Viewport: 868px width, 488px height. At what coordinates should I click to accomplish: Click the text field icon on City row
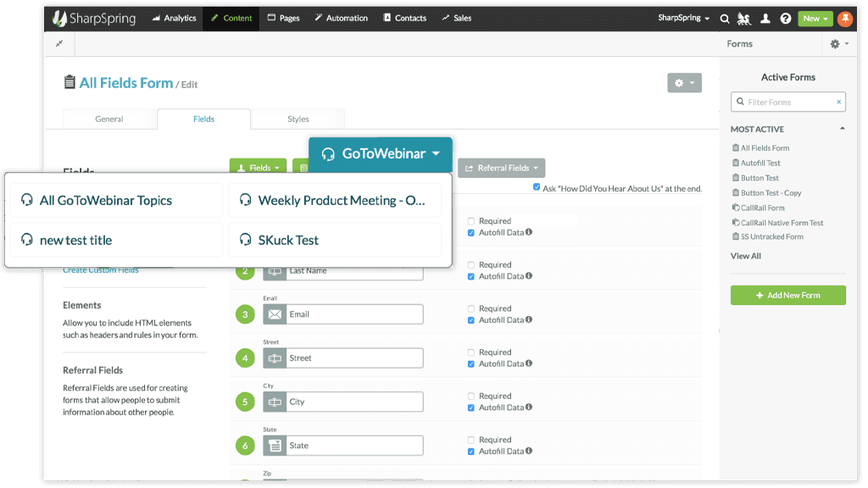275,402
